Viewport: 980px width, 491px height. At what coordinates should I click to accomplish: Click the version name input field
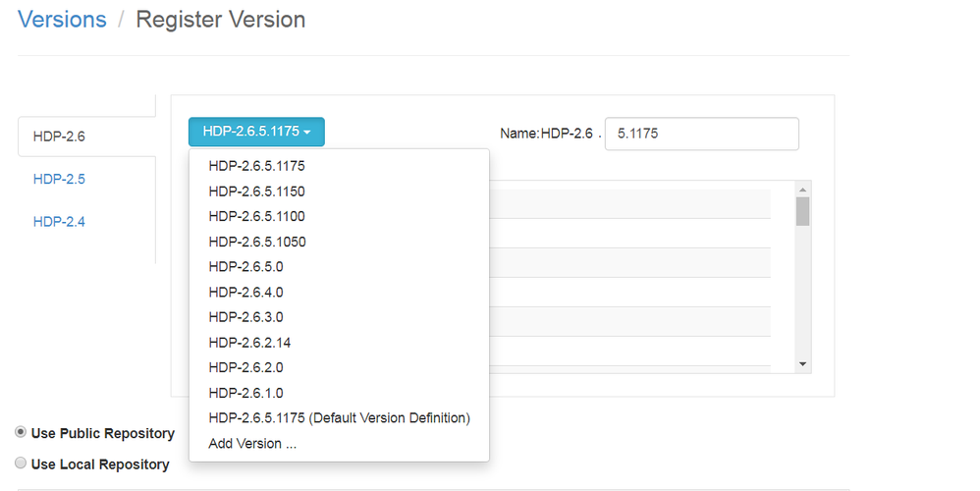point(701,134)
